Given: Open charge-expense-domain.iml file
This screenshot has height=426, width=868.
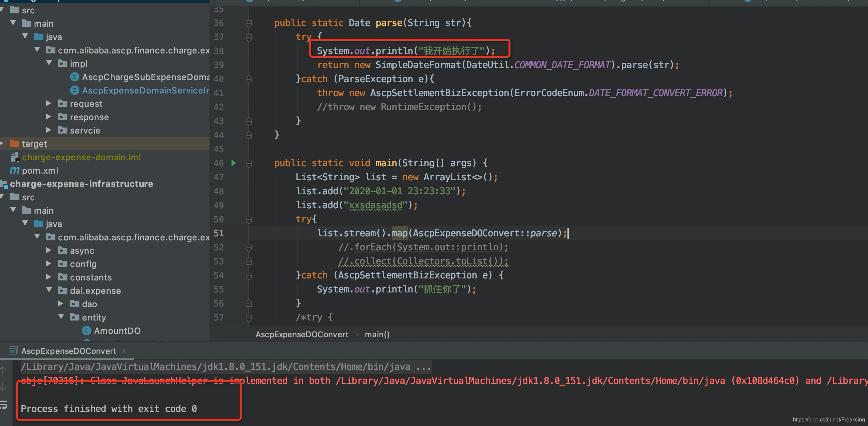Looking at the screenshot, I should coord(81,157).
